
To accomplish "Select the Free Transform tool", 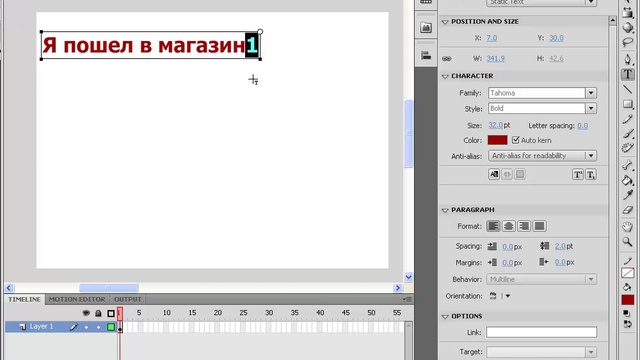I will (627, 13).
